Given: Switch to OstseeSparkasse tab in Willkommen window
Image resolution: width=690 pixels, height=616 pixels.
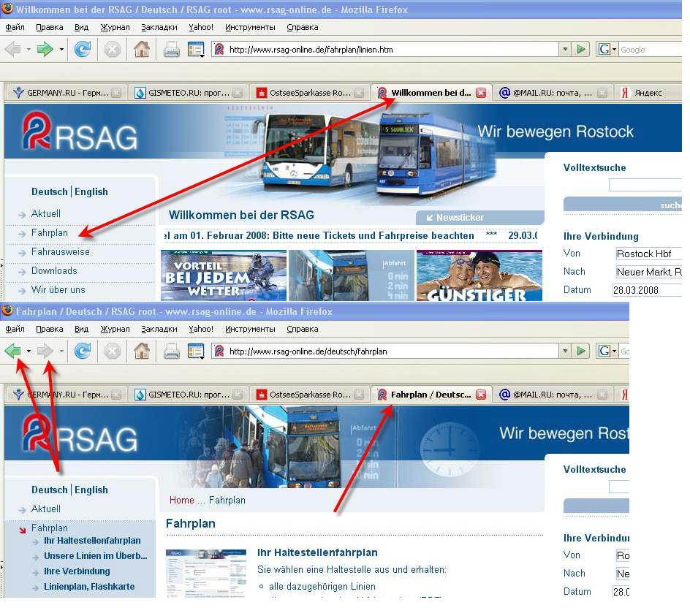Looking at the screenshot, I should pos(310,93).
